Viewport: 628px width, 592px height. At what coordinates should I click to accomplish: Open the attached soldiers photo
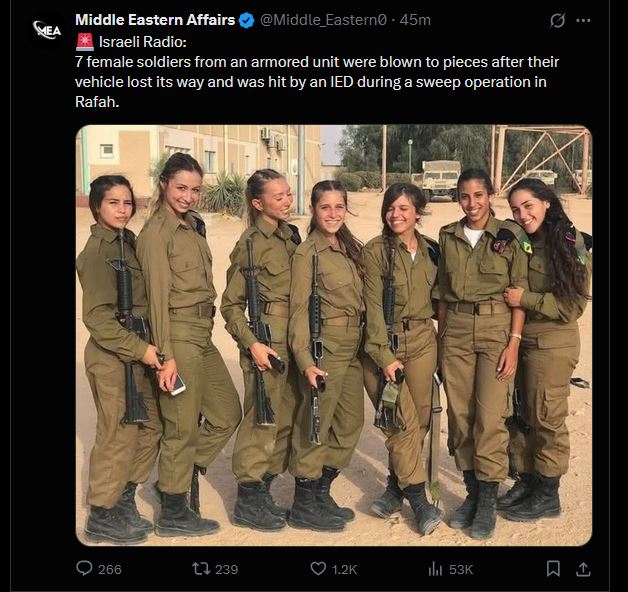click(334, 335)
